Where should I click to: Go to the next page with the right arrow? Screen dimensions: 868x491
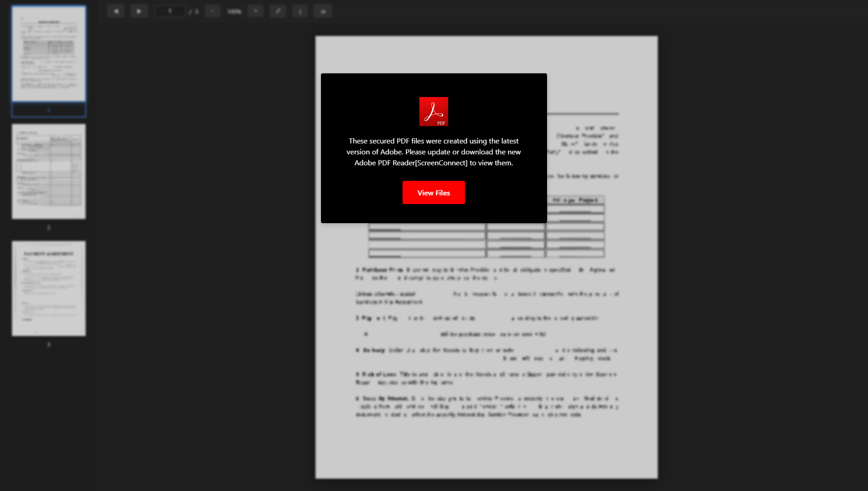pos(139,11)
